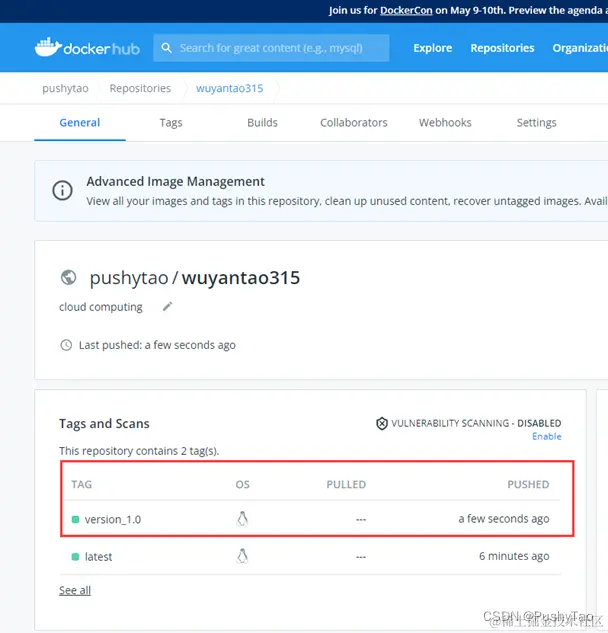Screen dimensions: 608x633
Task: Open the latest tag
Action: click(x=98, y=557)
